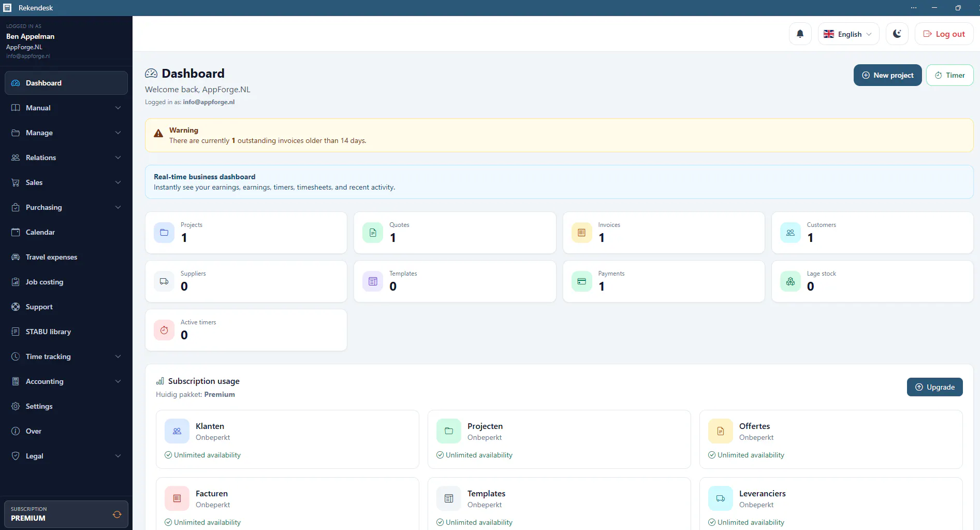Open Travel expenses page

coord(66,257)
